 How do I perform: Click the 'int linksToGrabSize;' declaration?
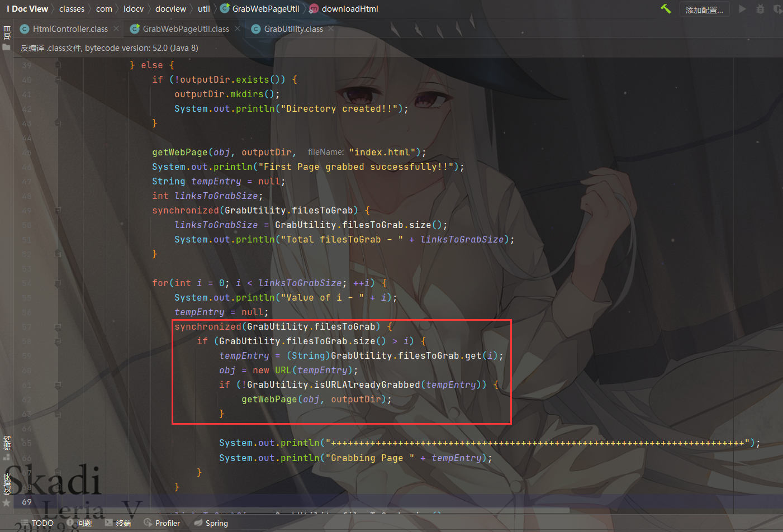[207, 196]
